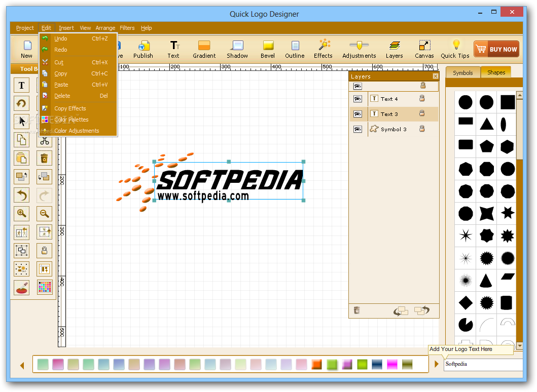Open the Insert menu
This screenshot has height=392, width=537.
pos(66,28)
